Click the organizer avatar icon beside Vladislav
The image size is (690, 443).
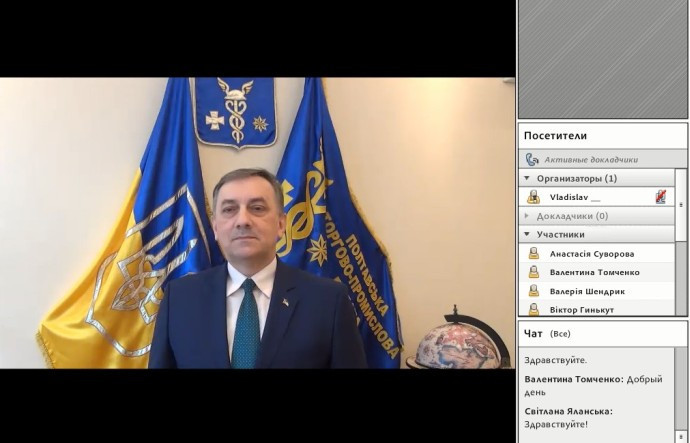tap(533, 197)
